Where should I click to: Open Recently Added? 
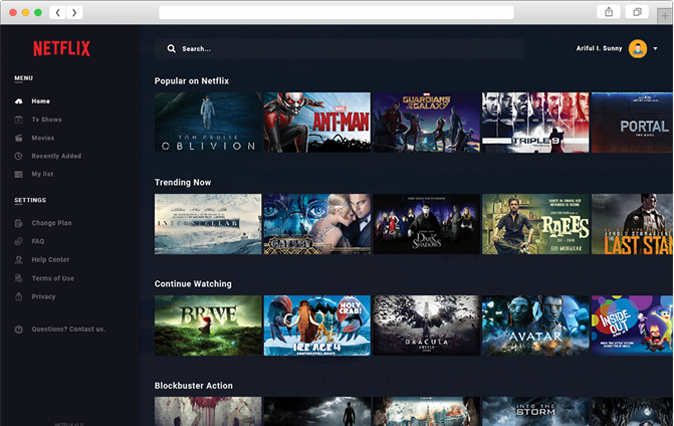click(56, 156)
